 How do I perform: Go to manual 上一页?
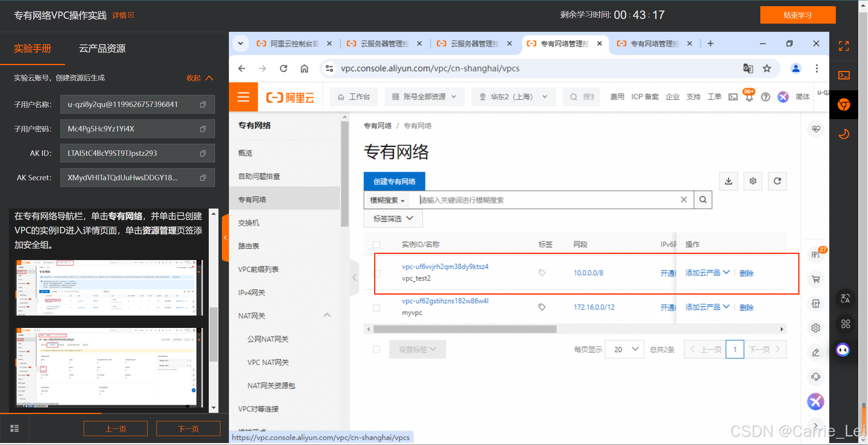(115, 429)
